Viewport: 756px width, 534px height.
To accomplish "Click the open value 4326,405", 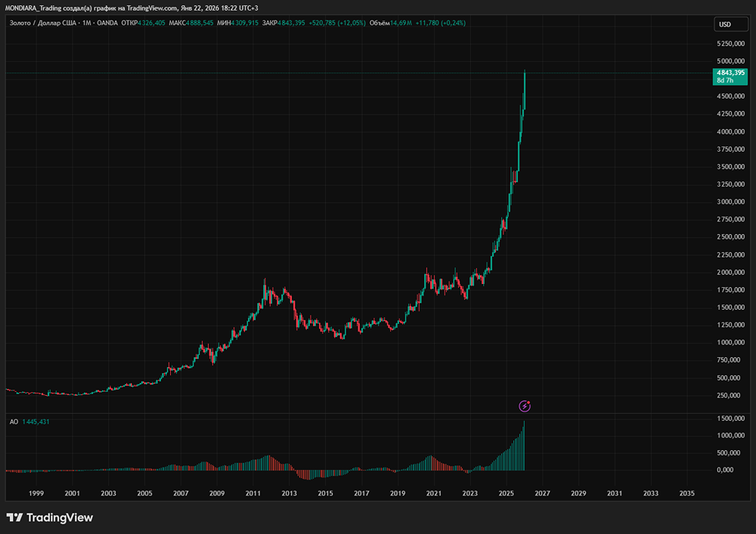I will [x=151, y=23].
